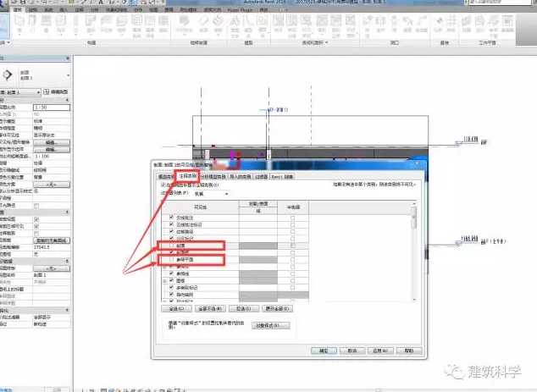Select the Level datum tool
Viewport: 537px width, 392px height.
pyautogui.click(x=438, y=24)
